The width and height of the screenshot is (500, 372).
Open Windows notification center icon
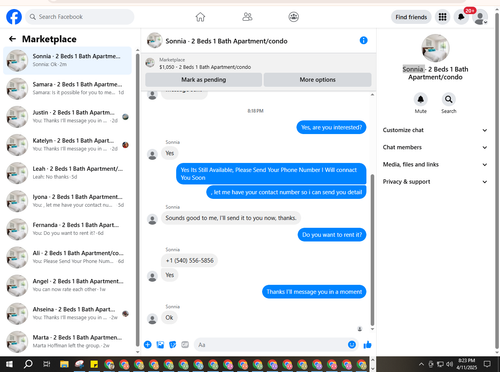point(487,364)
